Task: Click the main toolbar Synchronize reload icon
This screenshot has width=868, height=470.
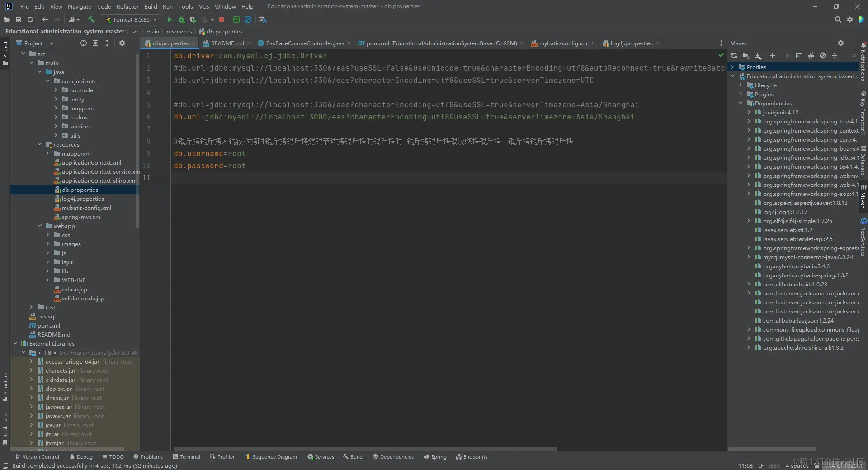Action: [30, 19]
